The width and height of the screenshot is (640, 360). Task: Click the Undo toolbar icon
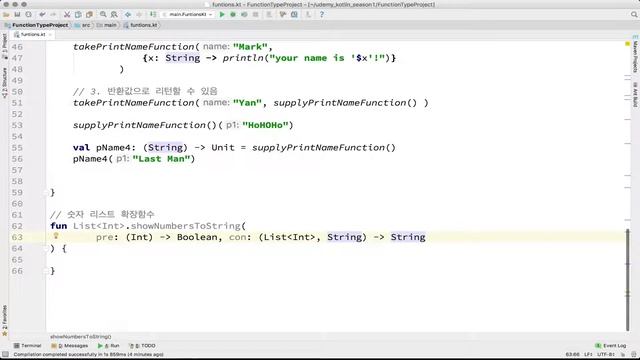[x=42, y=14]
